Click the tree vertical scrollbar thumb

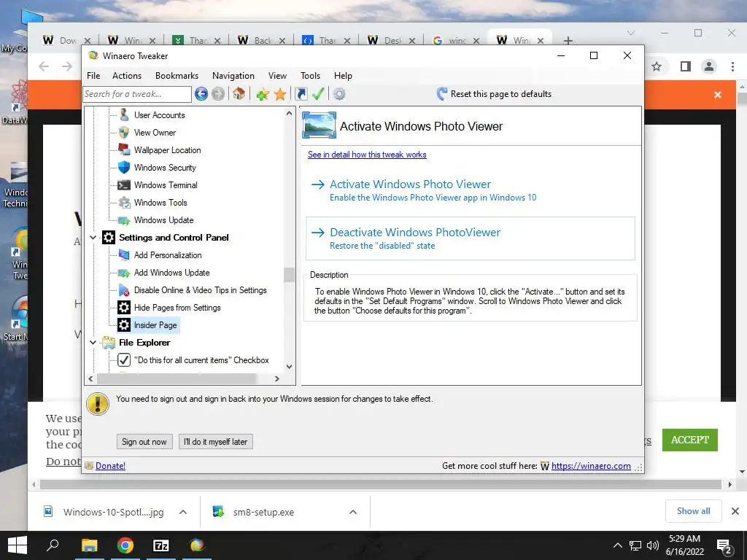click(x=289, y=275)
